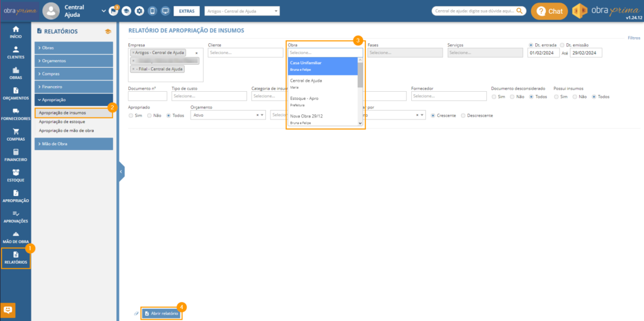Remove Artigos - Central de Ajuda company tag
This screenshot has height=321, width=644.
click(133, 53)
